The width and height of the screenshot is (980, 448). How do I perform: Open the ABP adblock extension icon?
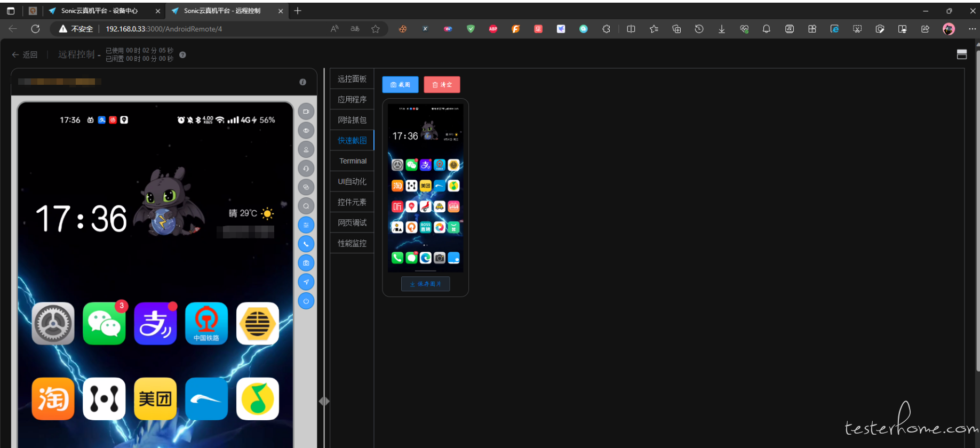(493, 29)
